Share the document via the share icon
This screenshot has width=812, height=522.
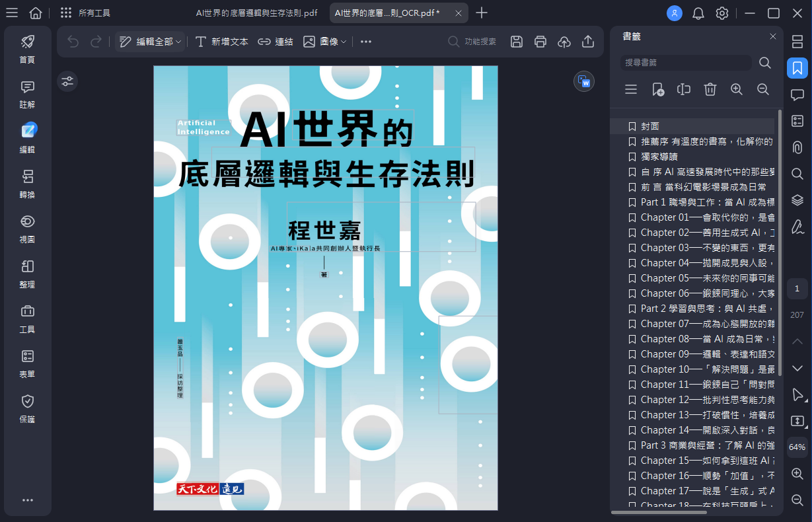(x=588, y=42)
